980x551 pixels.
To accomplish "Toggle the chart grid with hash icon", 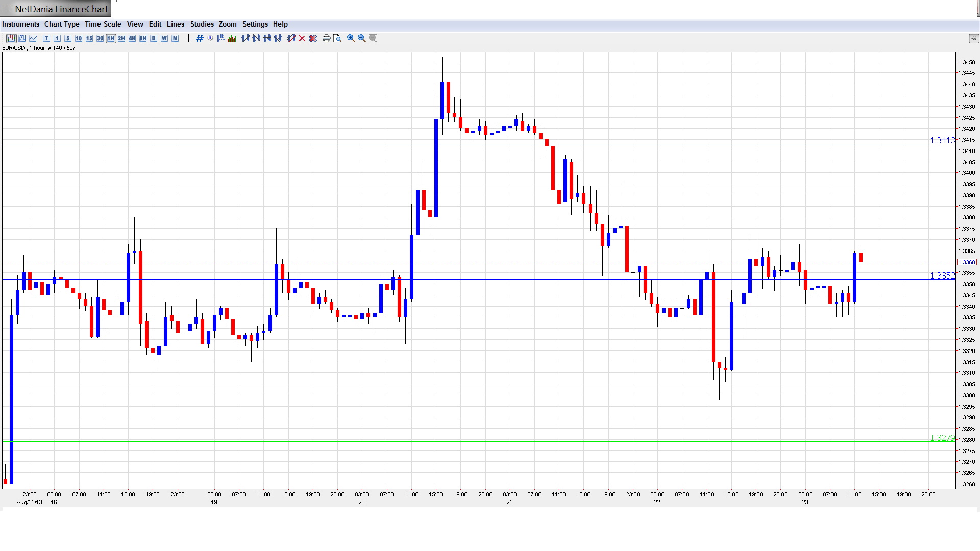I will click(200, 38).
